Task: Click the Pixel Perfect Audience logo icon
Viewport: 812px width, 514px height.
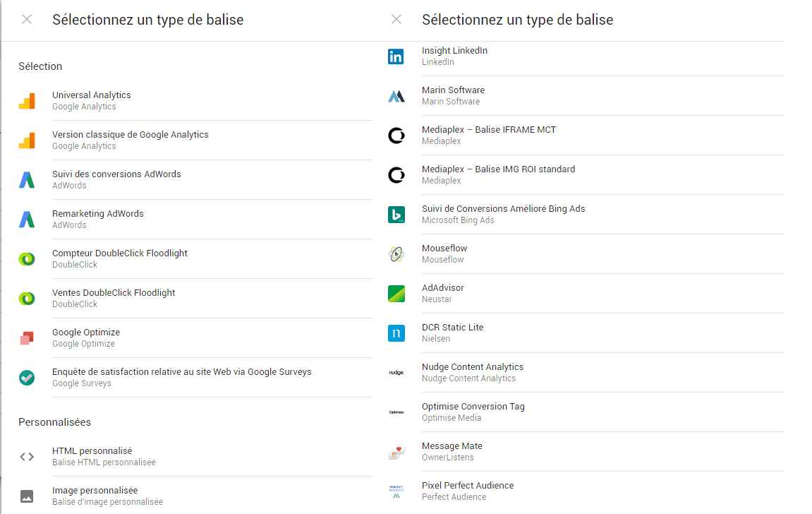Action: click(396, 491)
